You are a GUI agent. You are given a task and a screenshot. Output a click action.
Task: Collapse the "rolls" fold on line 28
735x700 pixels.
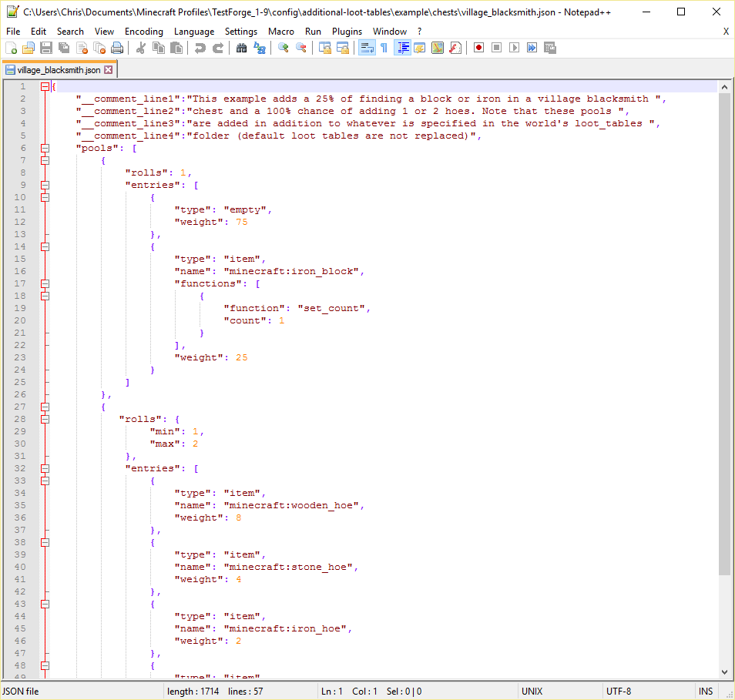point(45,419)
